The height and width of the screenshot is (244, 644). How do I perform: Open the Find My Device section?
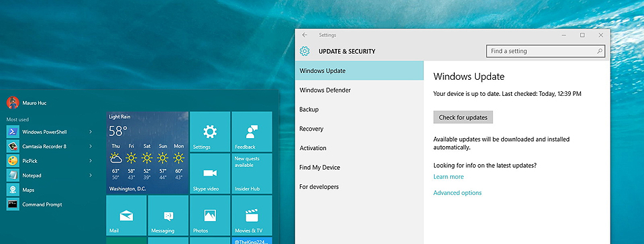(x=360, y=168)
